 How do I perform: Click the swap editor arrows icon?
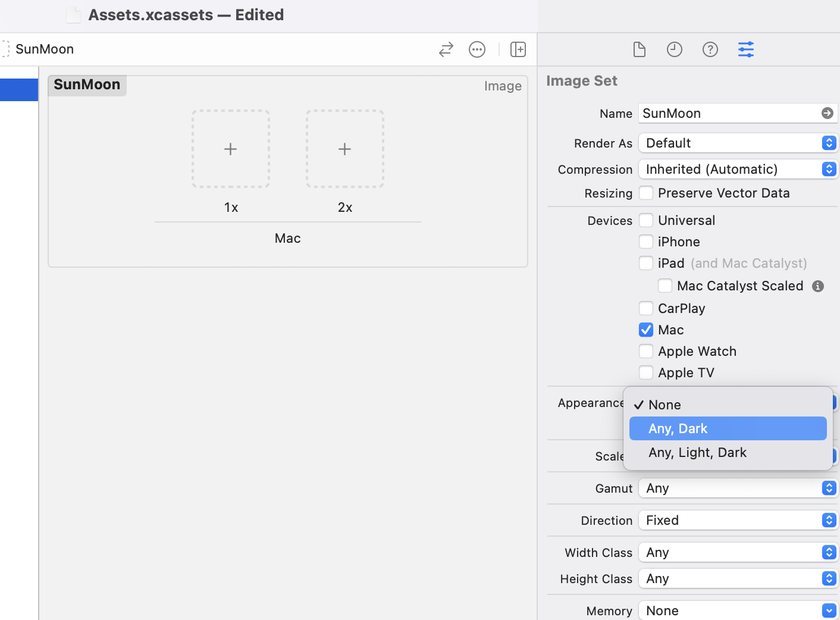click(446, 49)
